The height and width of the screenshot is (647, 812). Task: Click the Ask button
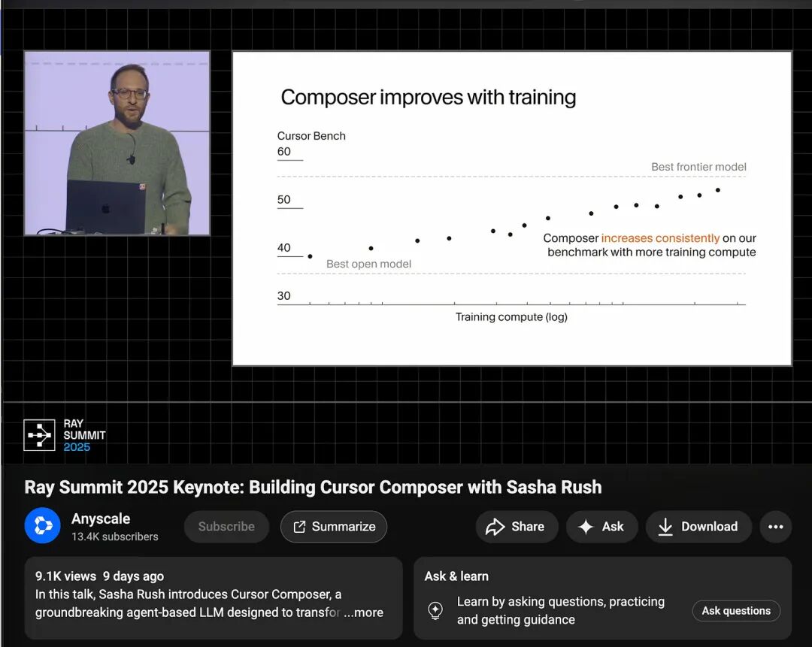point(601,526)
